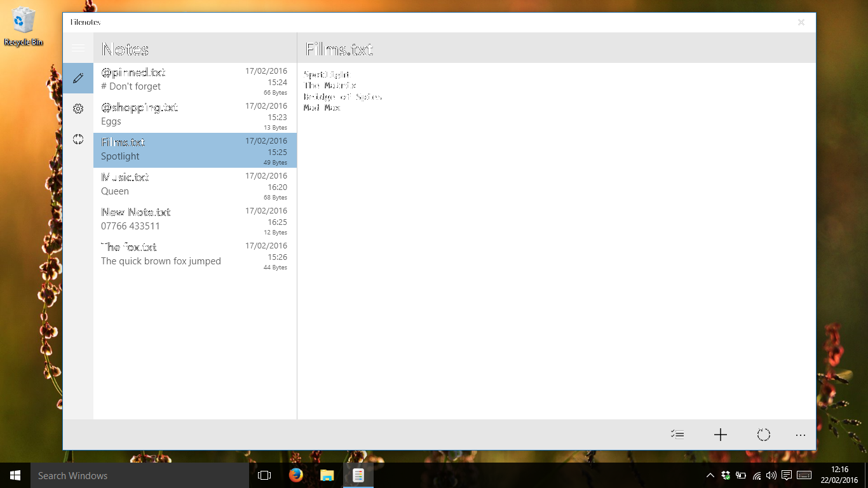Open the @pinned.txt note
Screen dimensions: 868x488
[195, 80]
